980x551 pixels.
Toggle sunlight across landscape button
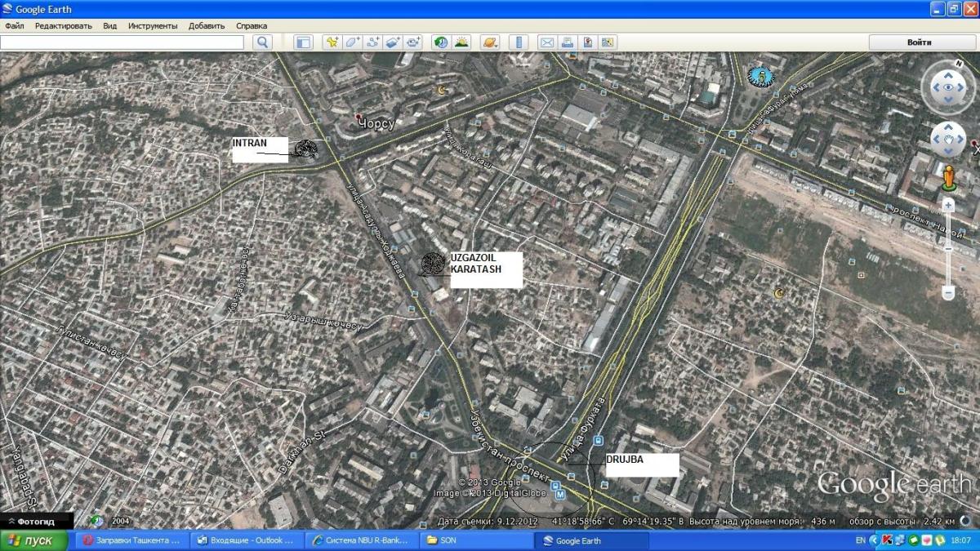(x=461, y=42)
